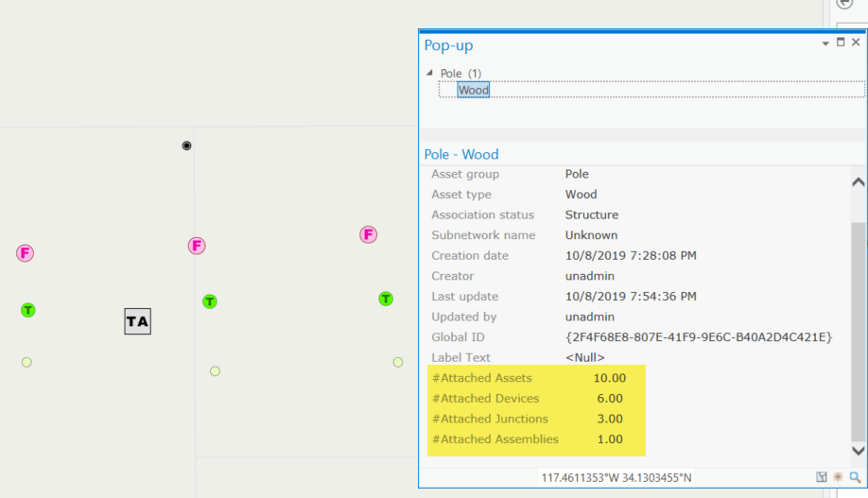Click the Creation date field label
868x498 pixels.
pyautogui.click(x=469, y=256)
